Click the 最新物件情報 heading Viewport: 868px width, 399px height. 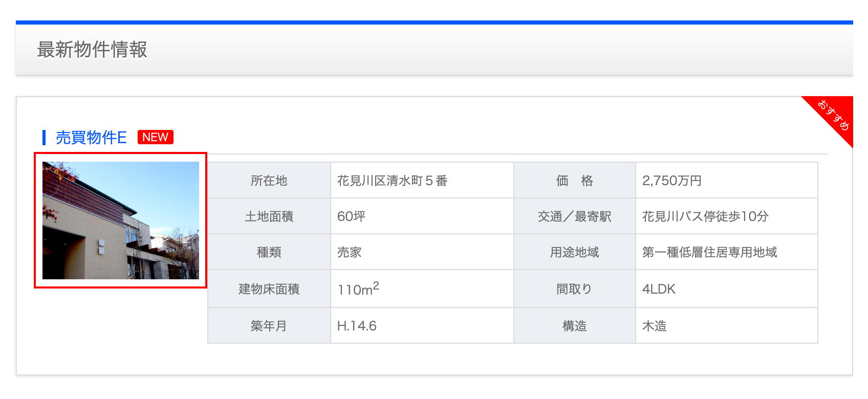(x=92, y=50)
